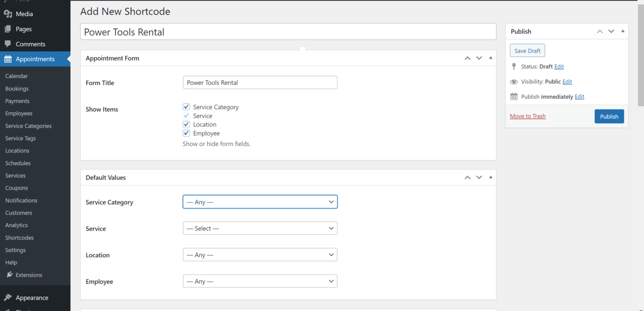
Task: Open the Location default dropdown
Action: [x=260, y=255]
